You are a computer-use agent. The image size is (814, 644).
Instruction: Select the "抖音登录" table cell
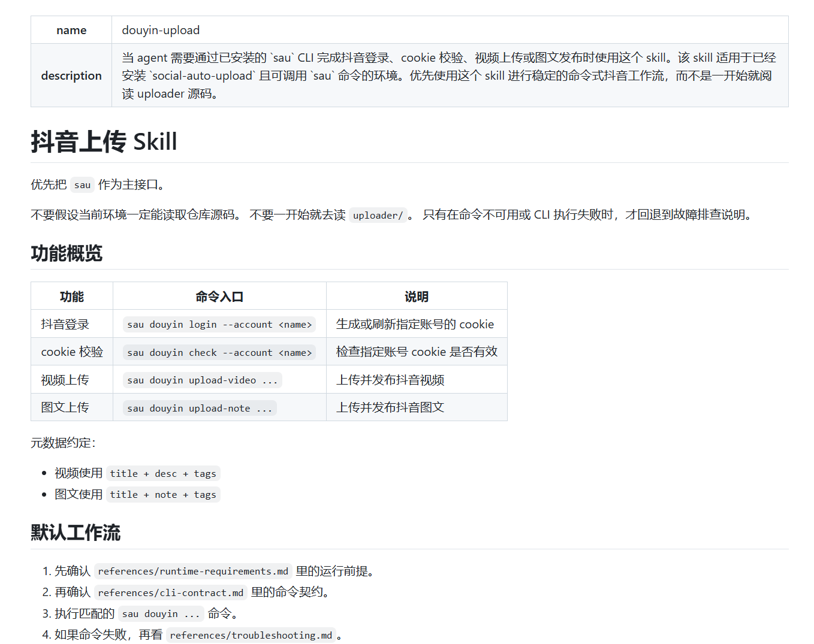click(65, 325)
